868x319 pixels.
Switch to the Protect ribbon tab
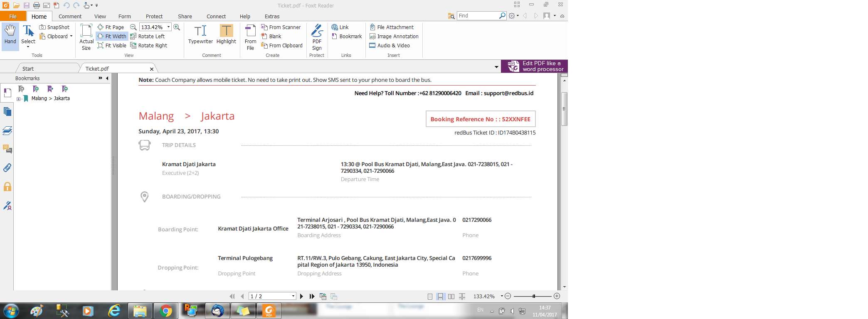[154, 16]
